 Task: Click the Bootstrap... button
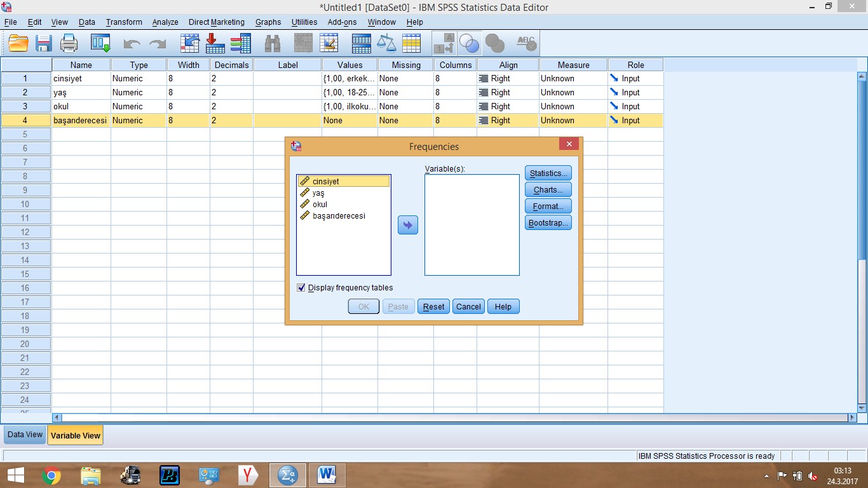pyautogui.click(x=548, y=223)
